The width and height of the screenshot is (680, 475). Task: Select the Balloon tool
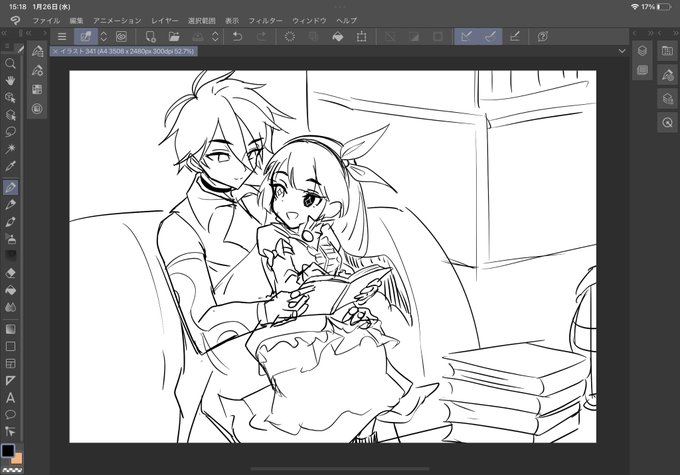point(10,415)
